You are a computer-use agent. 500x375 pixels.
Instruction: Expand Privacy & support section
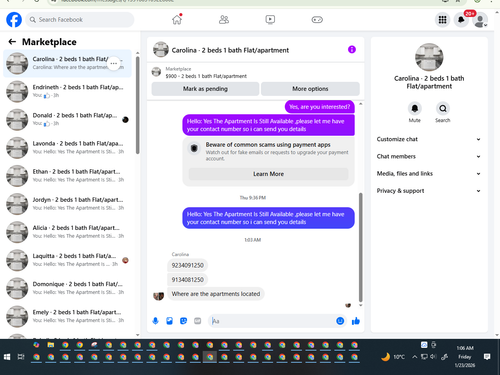coord(429,191)
